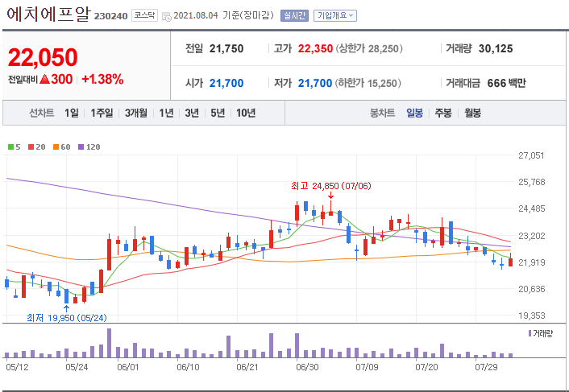Select the 10년 line chart period
Screen dimensions: 569x392
pyautogui.click(x=246, y=113)
